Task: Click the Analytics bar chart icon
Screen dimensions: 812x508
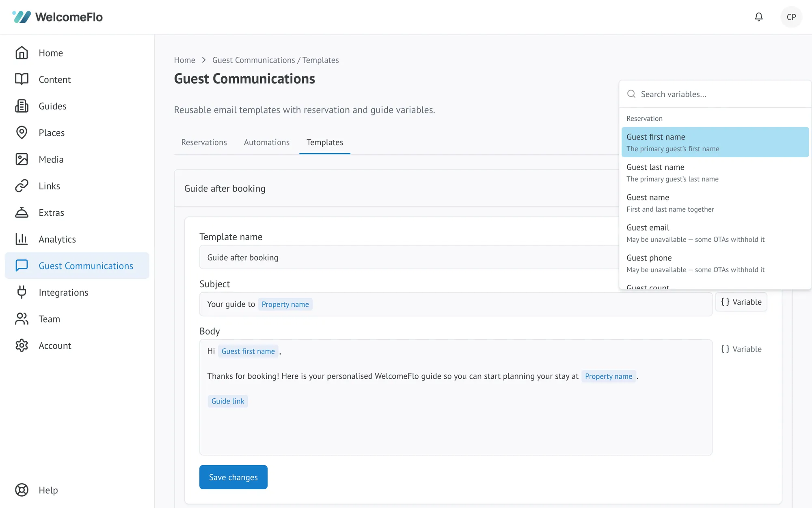Action: point(22,239)
